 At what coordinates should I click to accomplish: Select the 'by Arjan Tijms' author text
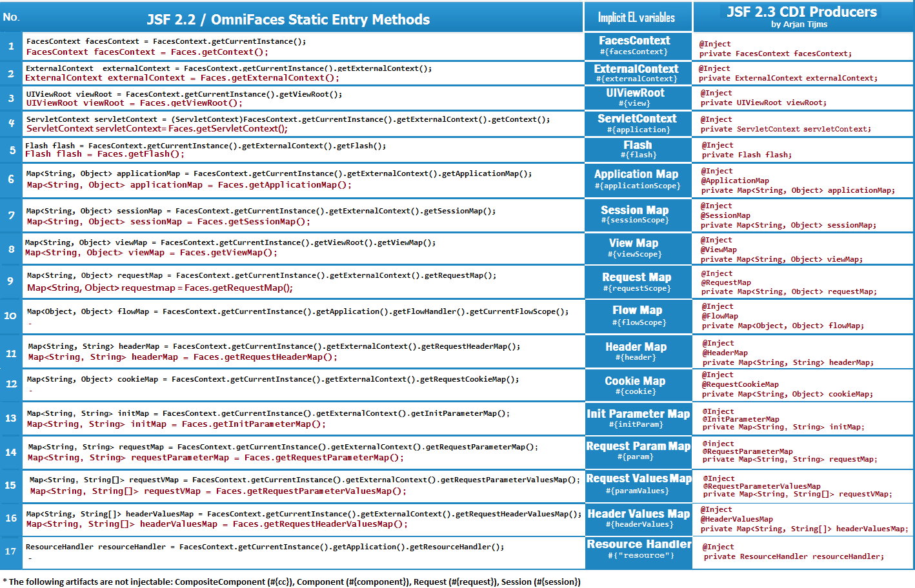click(x=799, y=24)
